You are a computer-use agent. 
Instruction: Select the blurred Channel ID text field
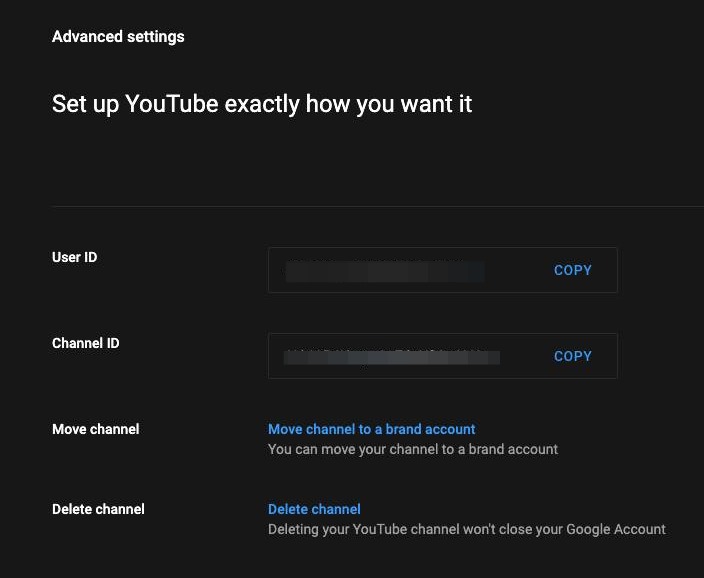click(x=391, y=356)
